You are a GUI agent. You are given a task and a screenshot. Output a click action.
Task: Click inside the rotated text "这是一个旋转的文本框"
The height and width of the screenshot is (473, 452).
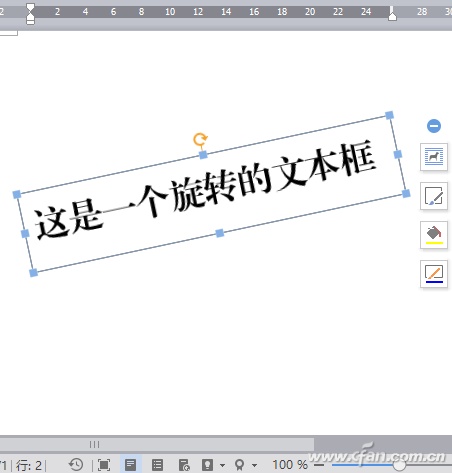pyautogui.click(x=206, y=191)
